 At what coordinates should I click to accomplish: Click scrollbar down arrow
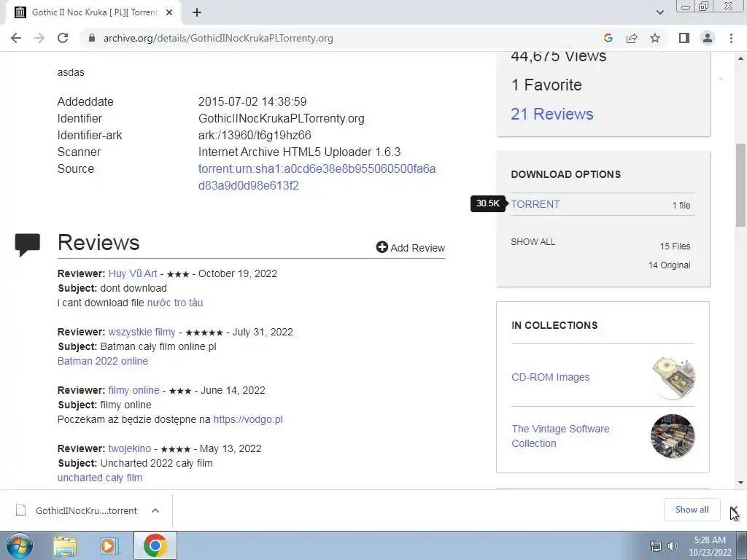(740, 483)
